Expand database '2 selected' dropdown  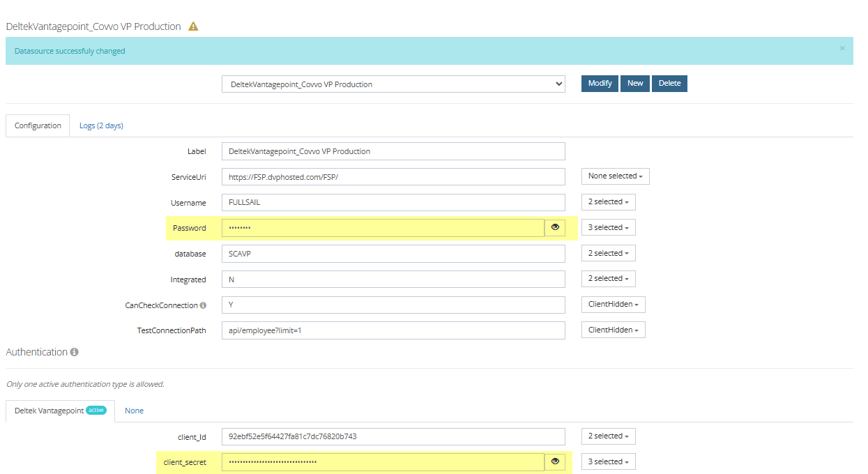pos(608,253)
